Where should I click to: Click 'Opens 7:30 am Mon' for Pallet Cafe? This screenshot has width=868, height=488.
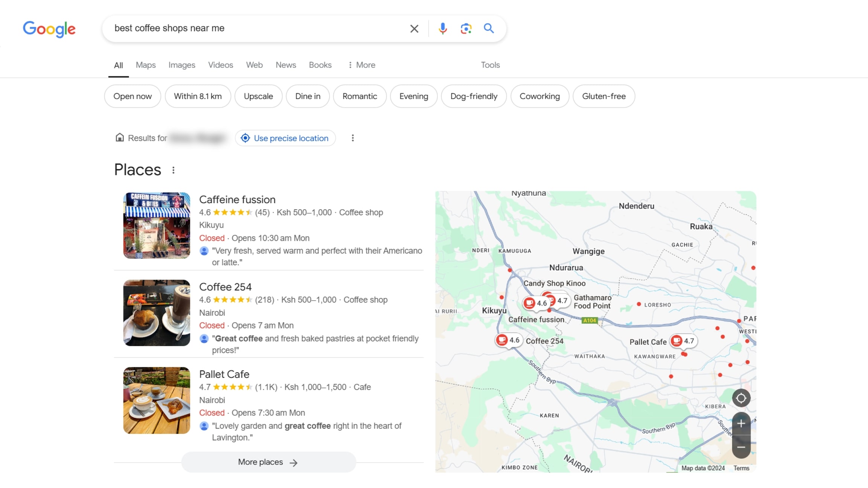(x=268, y=413)
